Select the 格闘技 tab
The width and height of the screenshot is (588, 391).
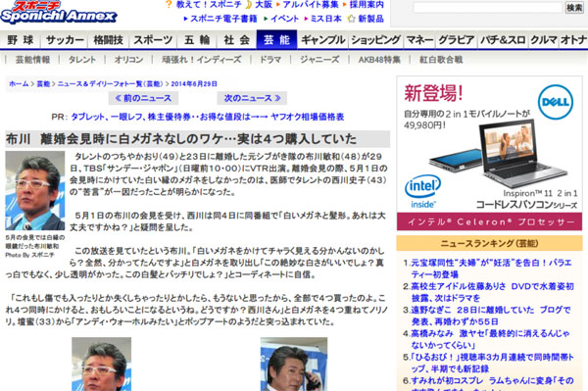click(109, 40)
